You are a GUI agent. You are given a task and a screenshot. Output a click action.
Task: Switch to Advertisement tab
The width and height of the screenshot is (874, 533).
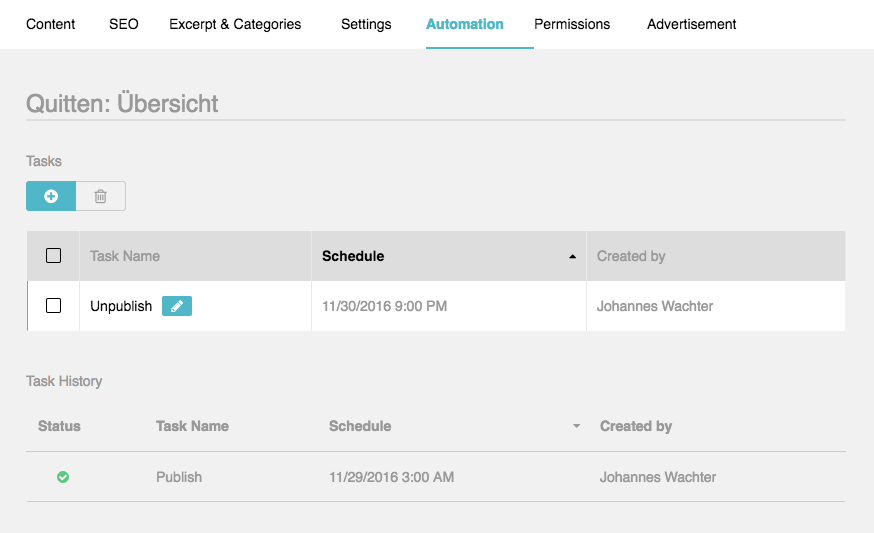pos(691,25)
